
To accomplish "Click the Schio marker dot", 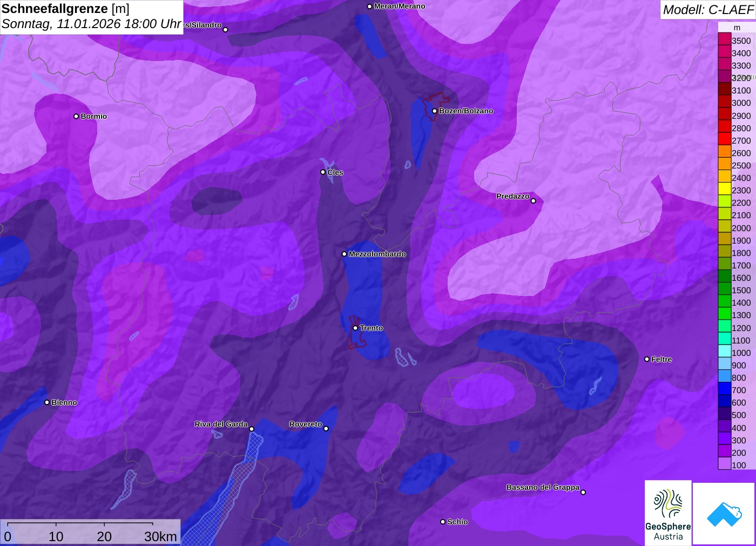I will tap(443, 522).
